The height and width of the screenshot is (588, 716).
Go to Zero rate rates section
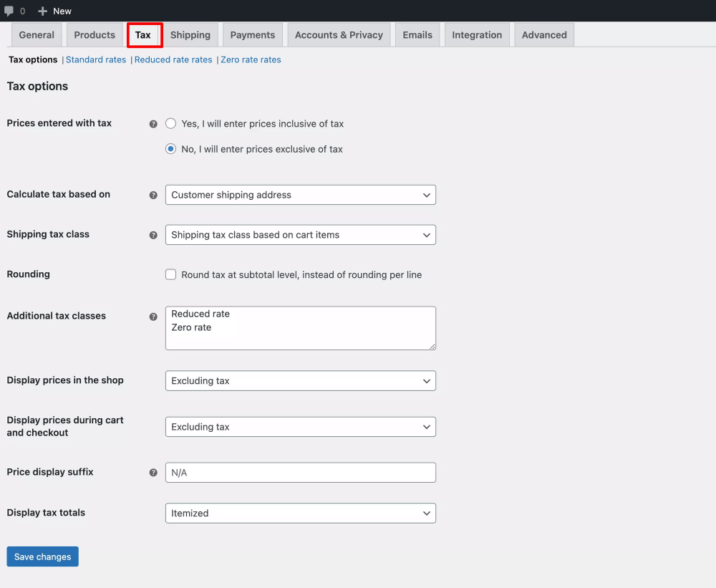click(x=251, y=59)
